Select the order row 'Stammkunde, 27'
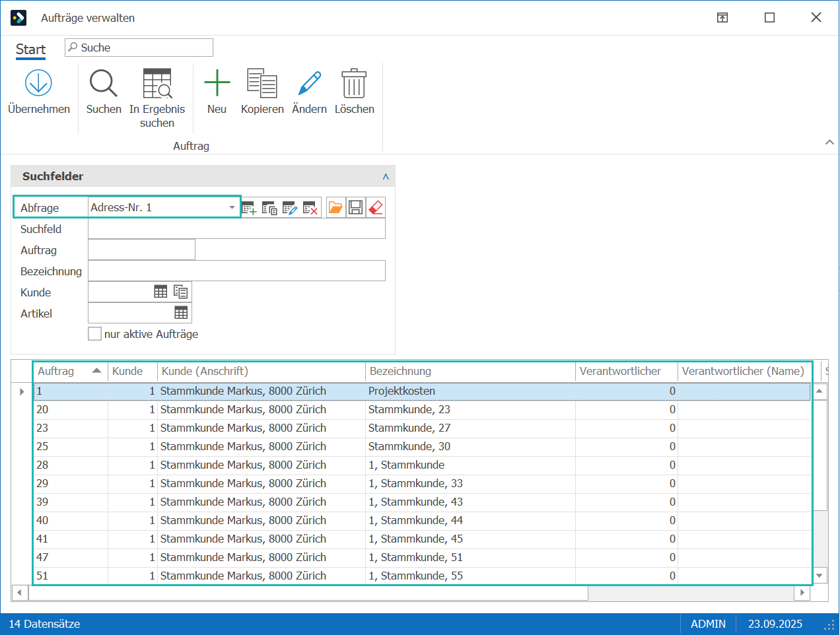The image size is (840, 635). pyautogui.click(x=422, y=428)
